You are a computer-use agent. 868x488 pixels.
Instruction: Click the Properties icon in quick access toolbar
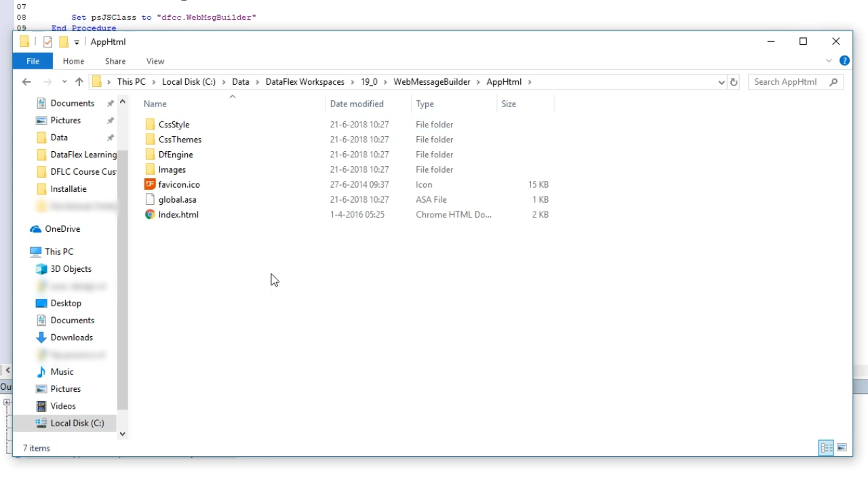coord(47,42)
